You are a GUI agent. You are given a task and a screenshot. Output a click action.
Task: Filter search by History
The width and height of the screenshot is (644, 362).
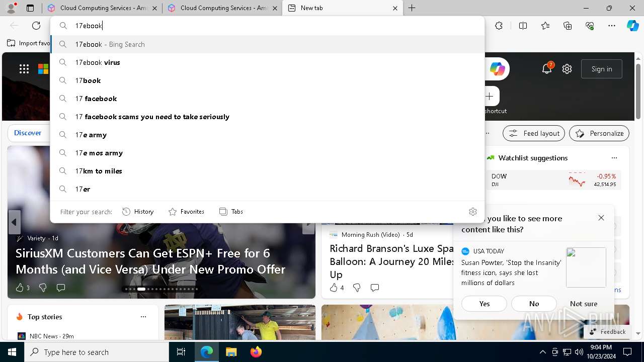pyautogui.click(x=138, y=212)
